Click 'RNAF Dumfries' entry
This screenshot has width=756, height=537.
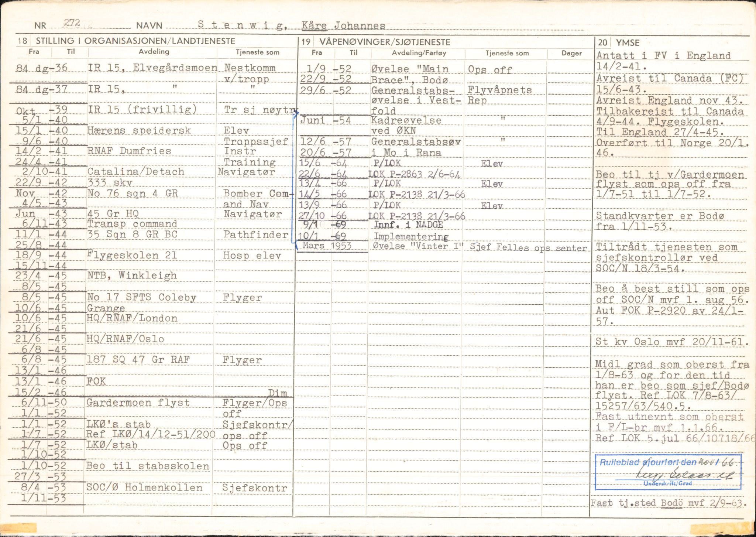pos(129,151)
